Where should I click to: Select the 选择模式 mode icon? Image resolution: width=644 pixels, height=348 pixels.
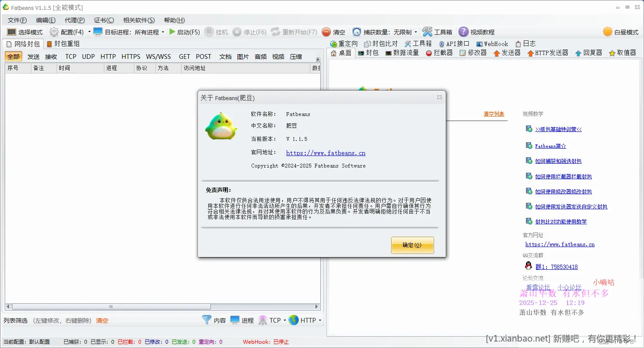tap(25, 31)
